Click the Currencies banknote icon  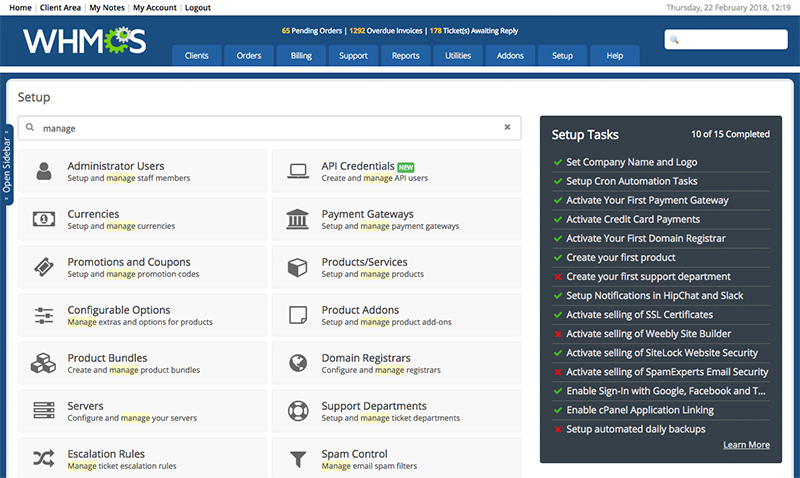point(44,219)
